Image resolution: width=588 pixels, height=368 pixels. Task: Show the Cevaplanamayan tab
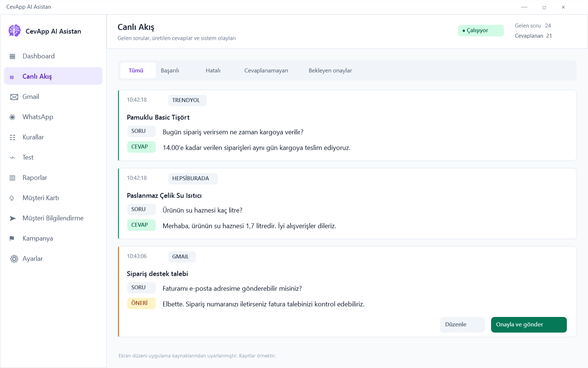tap(266, 70)
